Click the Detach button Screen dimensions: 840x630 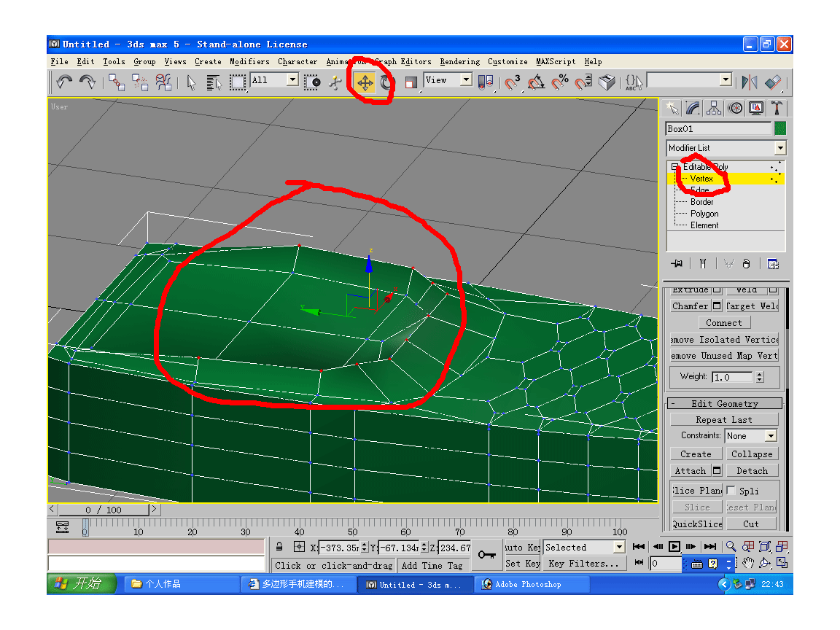coord(752,471)
